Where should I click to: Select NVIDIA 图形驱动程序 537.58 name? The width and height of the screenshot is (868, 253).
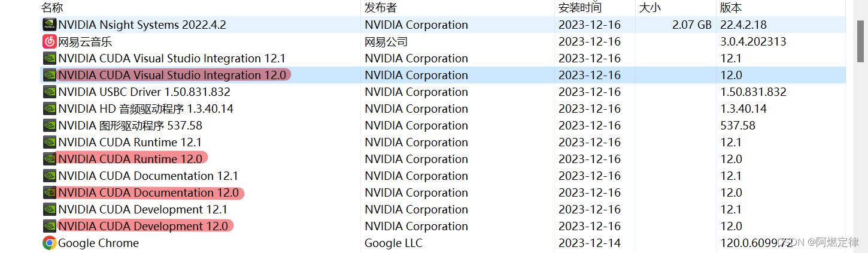pos(130,125)
